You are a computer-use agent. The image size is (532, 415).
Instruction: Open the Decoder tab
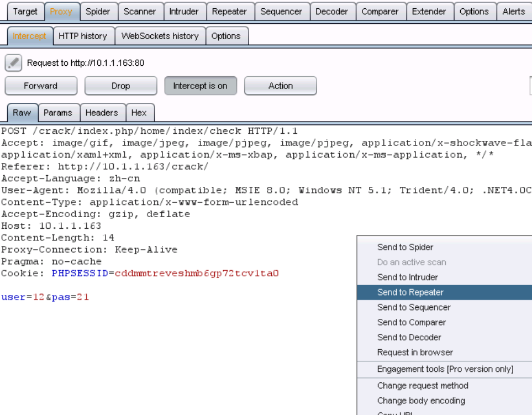click(331, 12)
